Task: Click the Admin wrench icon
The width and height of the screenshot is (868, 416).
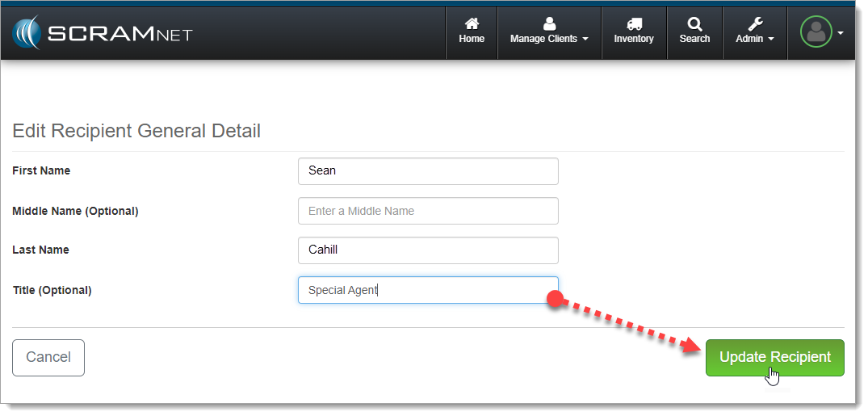Action: click(x=755, y=24)
